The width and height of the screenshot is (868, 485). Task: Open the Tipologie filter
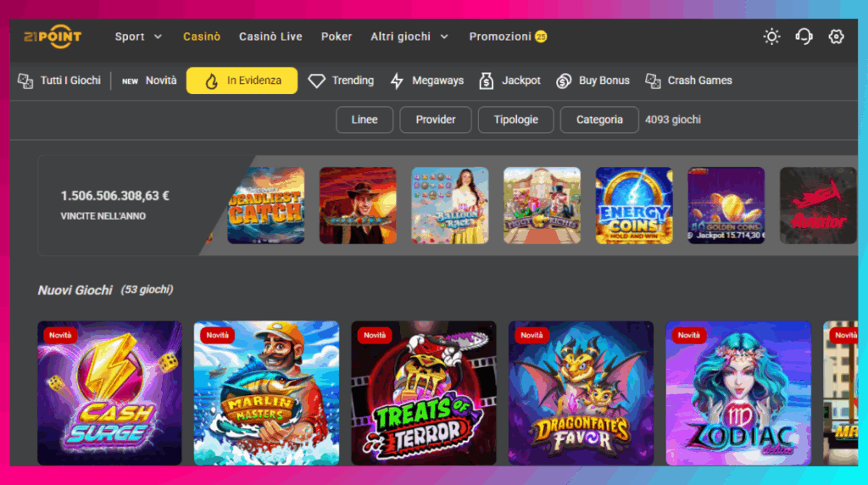click(516, 120)
